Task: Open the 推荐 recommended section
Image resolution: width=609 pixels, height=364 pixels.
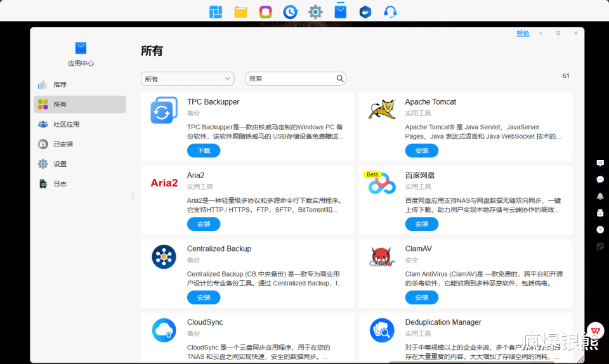Action: [80, 84]
